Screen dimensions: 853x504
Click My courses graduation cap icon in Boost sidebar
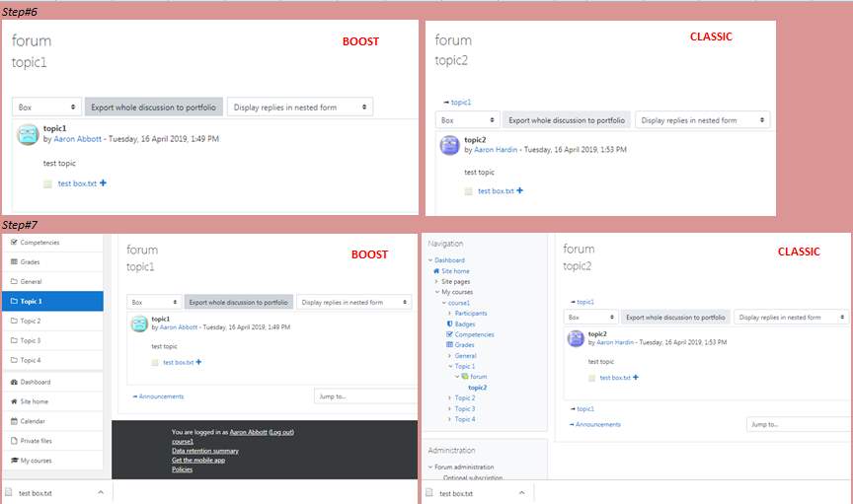click(14, 461)
